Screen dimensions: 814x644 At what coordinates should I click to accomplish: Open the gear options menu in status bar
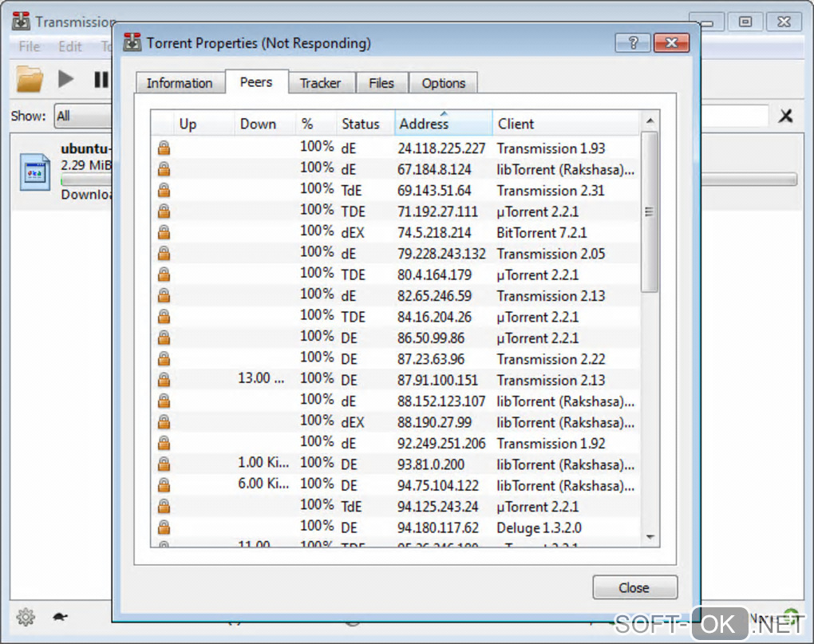[26, 617]
